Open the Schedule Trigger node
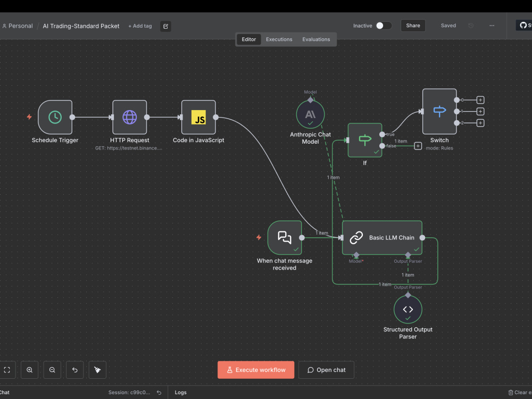532x399 pixels. 55,117
